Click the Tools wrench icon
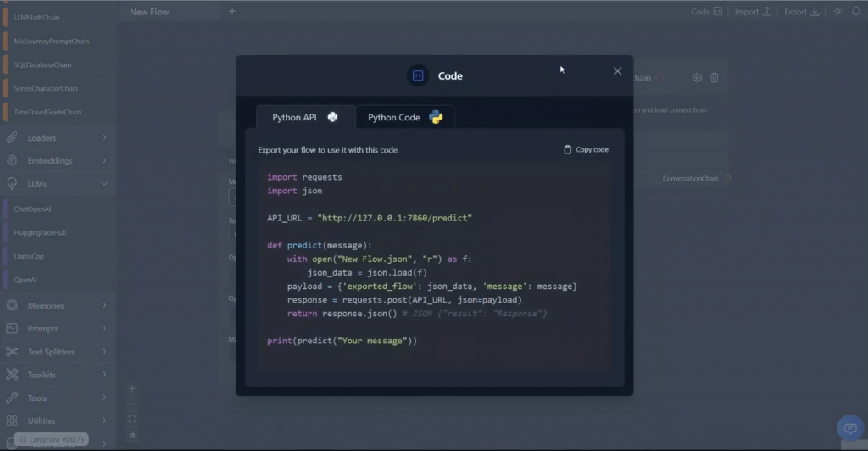The height and width of the screenshot is (451, 868). coord(12,398)
